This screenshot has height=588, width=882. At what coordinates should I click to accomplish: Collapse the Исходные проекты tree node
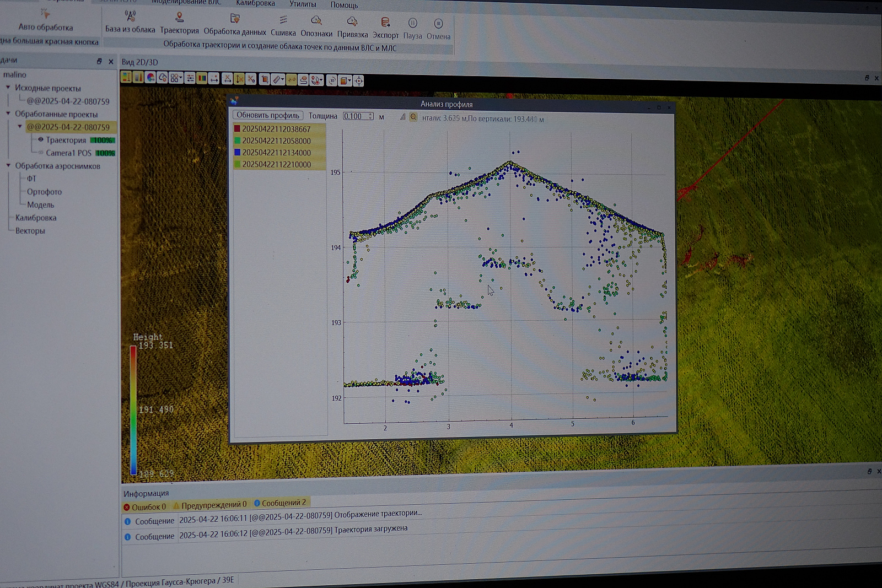point(8,87)
